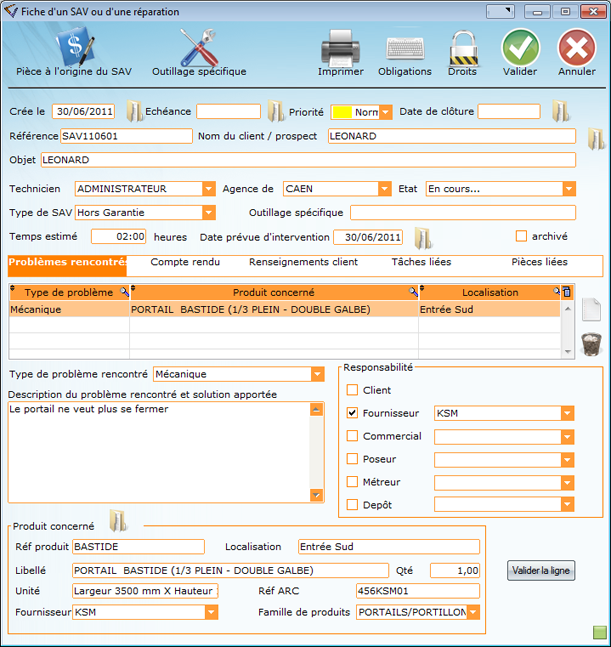
Task: Open Type de problème rencontré dropdown
Action: pos(317,374)
